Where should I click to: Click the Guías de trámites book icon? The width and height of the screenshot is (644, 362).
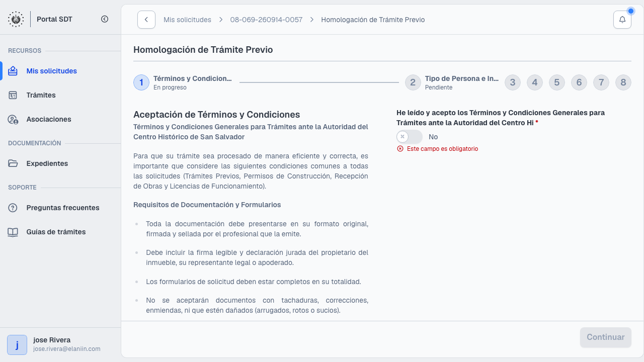click(x=13, y=232)
